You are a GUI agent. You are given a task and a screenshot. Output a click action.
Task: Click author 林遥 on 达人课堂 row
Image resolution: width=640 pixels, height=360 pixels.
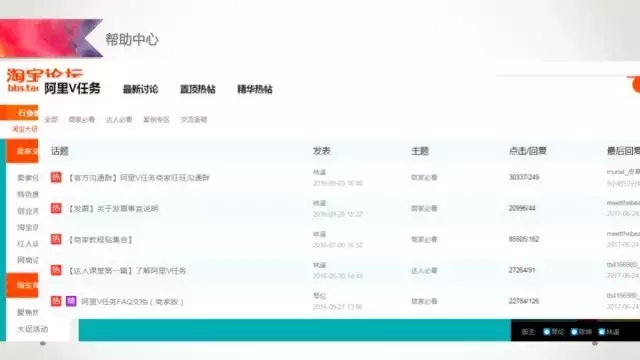320,265
